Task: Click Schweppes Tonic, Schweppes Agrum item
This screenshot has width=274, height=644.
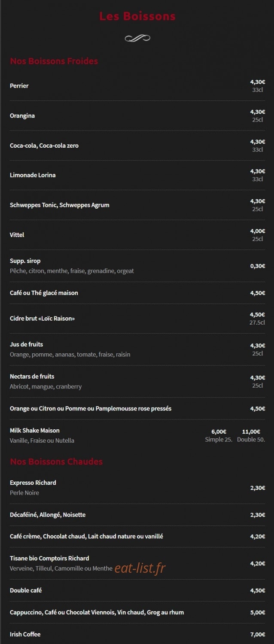Action: tap(60, 205)
